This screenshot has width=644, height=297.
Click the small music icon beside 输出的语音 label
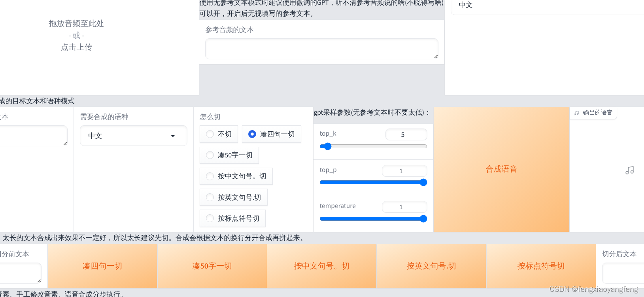[x=576, y=113]
